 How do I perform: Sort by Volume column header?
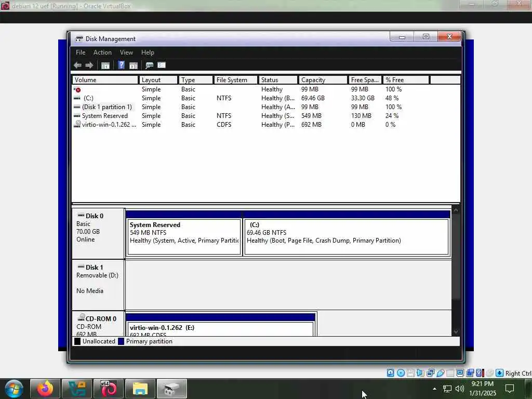click(x=105, y=79)
